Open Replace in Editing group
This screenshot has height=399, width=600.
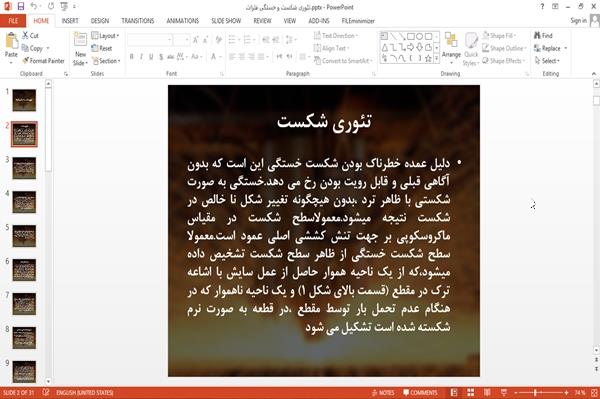[550, 48]
